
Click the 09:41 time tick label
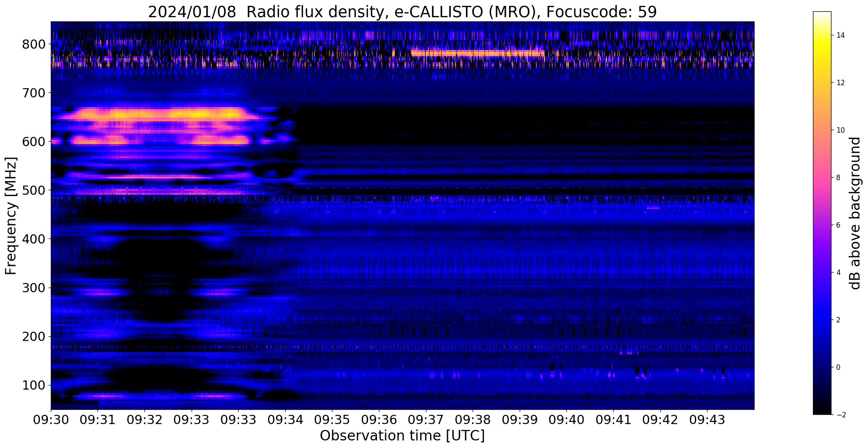[614, 420]
